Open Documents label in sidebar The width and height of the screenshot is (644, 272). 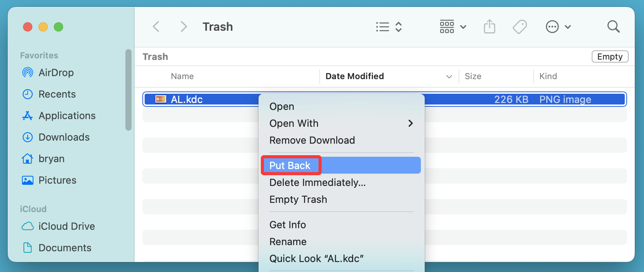tap(65, 248)
